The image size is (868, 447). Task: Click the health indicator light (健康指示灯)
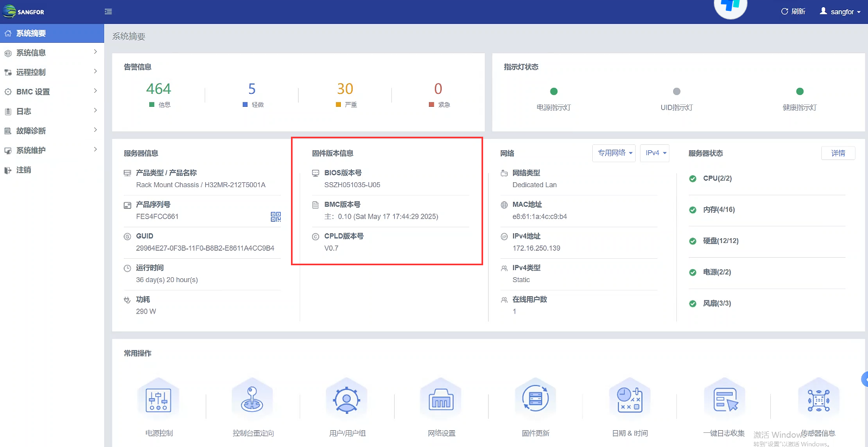point(800,92)
